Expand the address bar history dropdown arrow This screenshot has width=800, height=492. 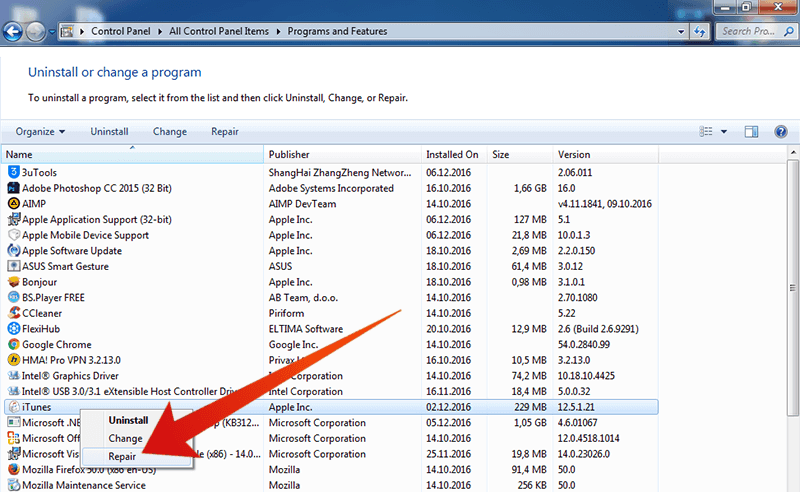click(x=683, y=31)
